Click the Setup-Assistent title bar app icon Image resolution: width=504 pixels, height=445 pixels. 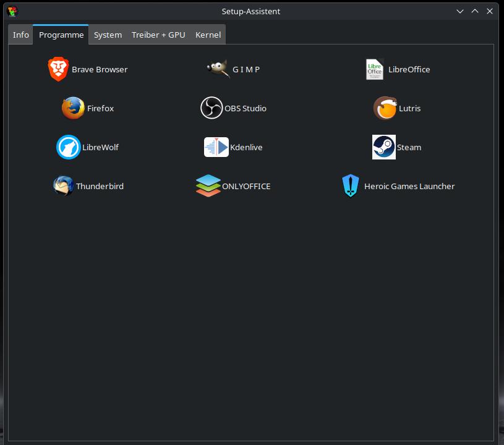(12, 11)
